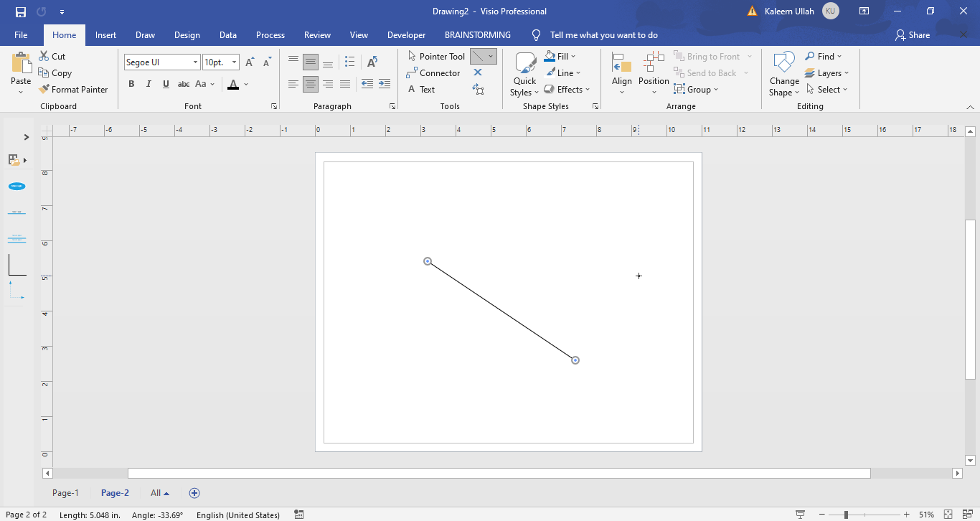Viewport: 980px width, 521px height.
Task: Open the Segoe UI font dropdown
Action: pyautogui.click(x=195, y=62)
